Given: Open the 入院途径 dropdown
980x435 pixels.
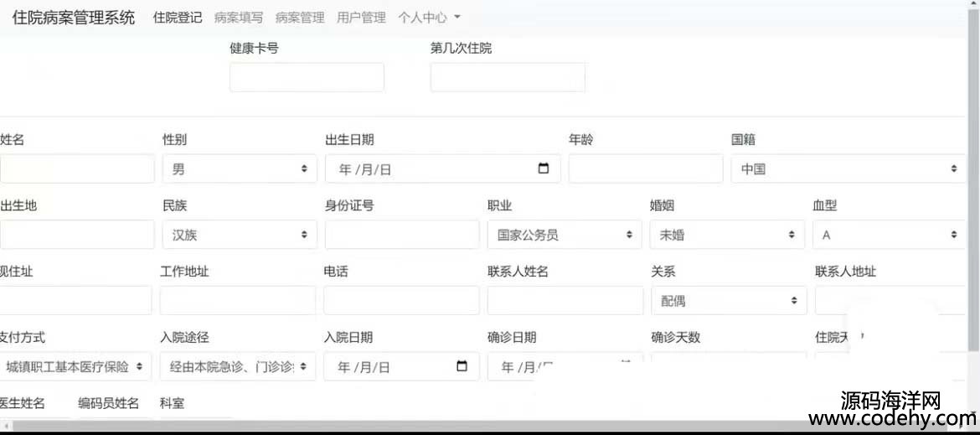Looking at the screenshot, I should pyautogui.click(x=238, y=367).
